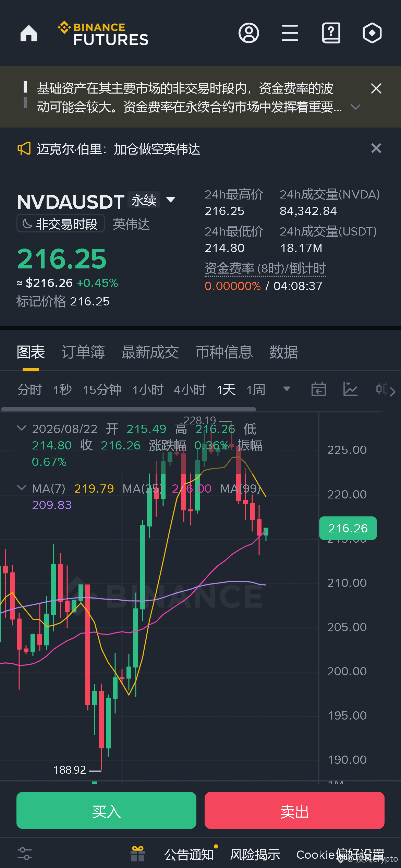The height and width of the screenshot is (868, 401).
Task: Switch to the 订单簿 order book tab
Action: [83, 352]
